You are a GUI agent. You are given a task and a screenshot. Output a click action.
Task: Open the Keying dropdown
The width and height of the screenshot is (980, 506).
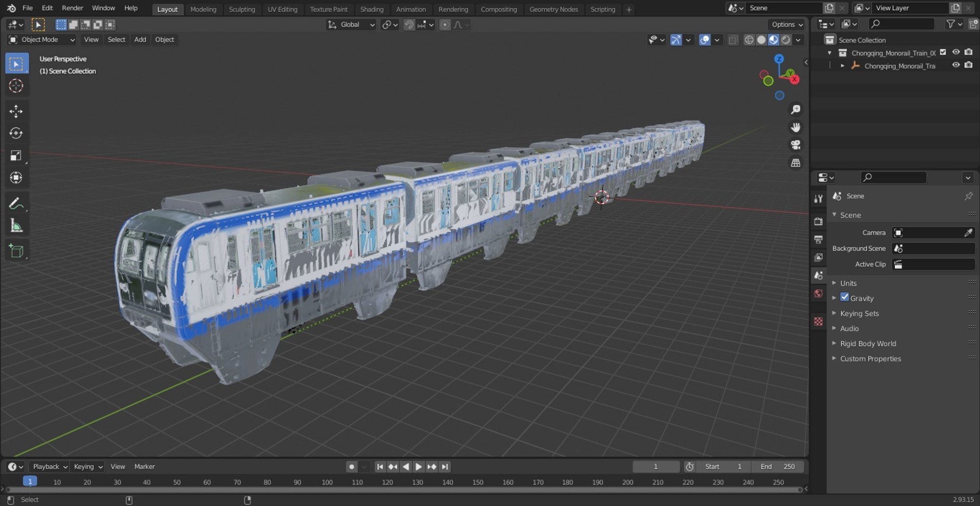[x=88, y=467]
